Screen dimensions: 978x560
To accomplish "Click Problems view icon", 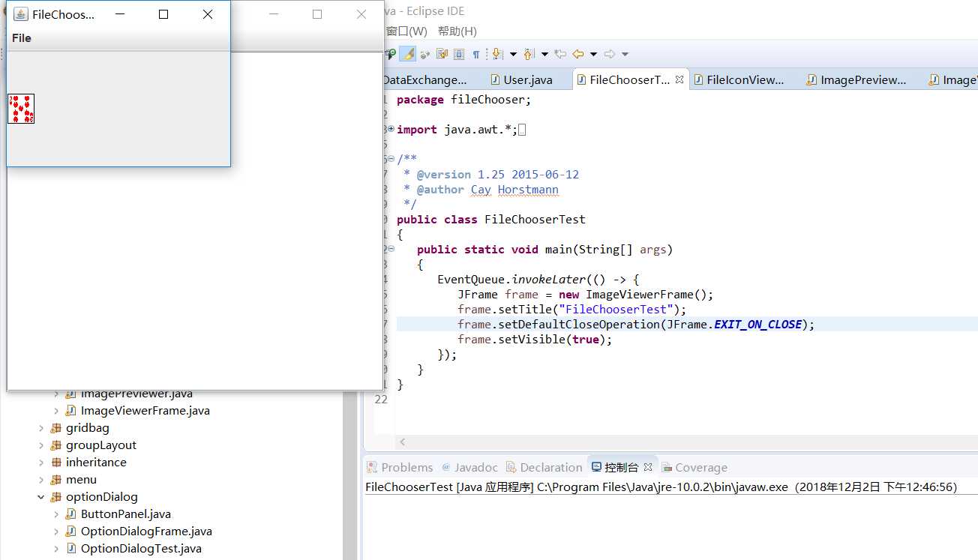I will [x=372, y=467].
